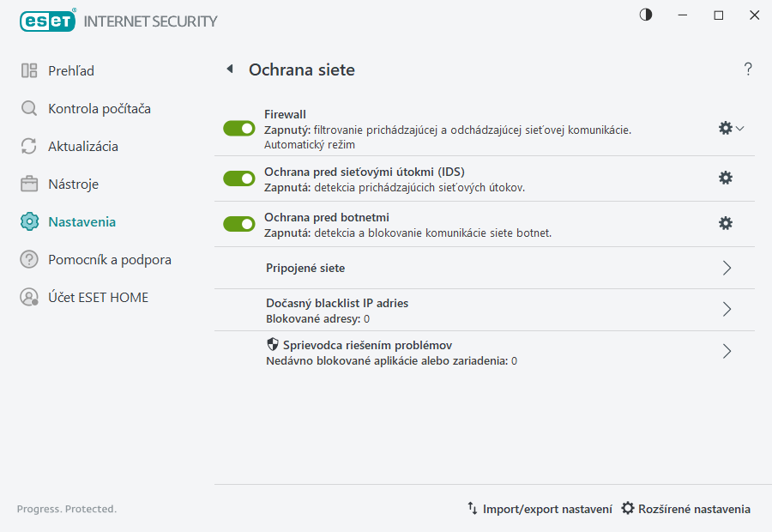772x532 pixels.
Task: Open Účet ESET HOME
Action: tap(96, 297)
